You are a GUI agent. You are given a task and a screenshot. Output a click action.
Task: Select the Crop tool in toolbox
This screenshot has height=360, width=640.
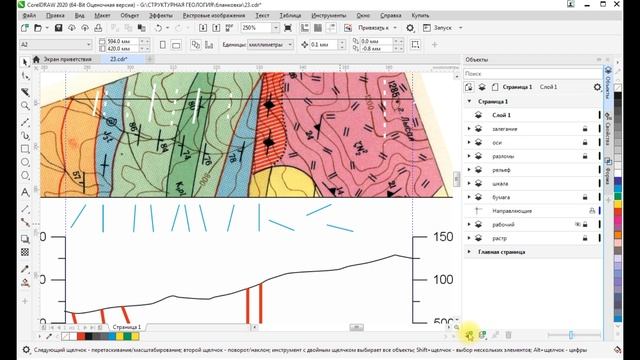pos(25,92)
